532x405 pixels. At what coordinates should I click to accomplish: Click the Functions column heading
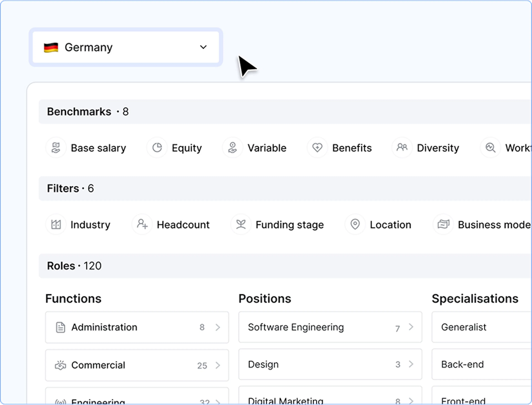[73, 298]
